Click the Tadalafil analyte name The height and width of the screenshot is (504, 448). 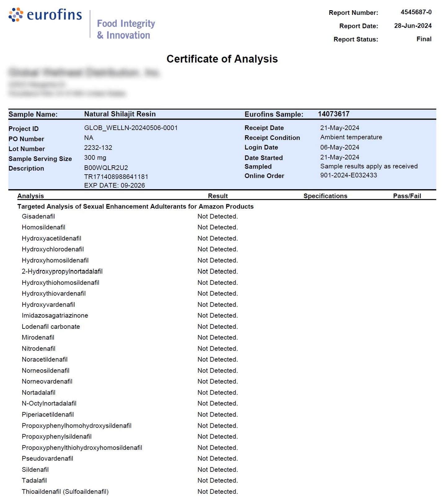pyautogui.click(x=34, y=481)
